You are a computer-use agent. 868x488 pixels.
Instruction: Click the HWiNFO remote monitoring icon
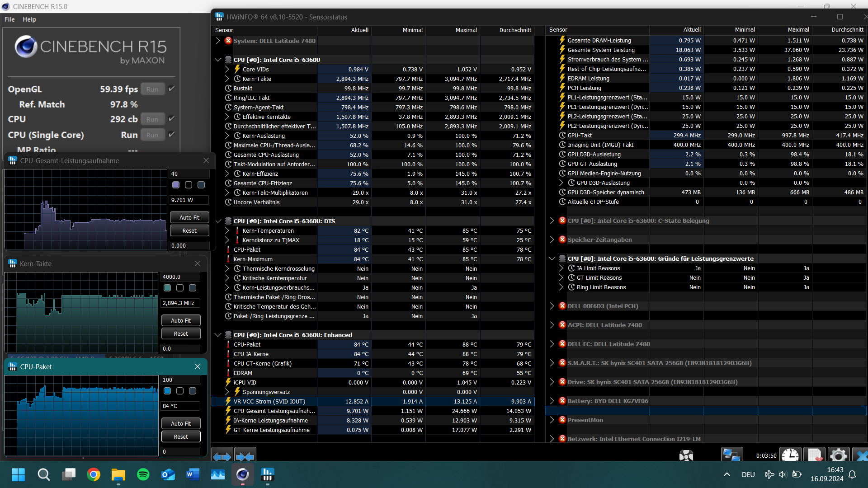pyautogui.click(x=732, y=455)
